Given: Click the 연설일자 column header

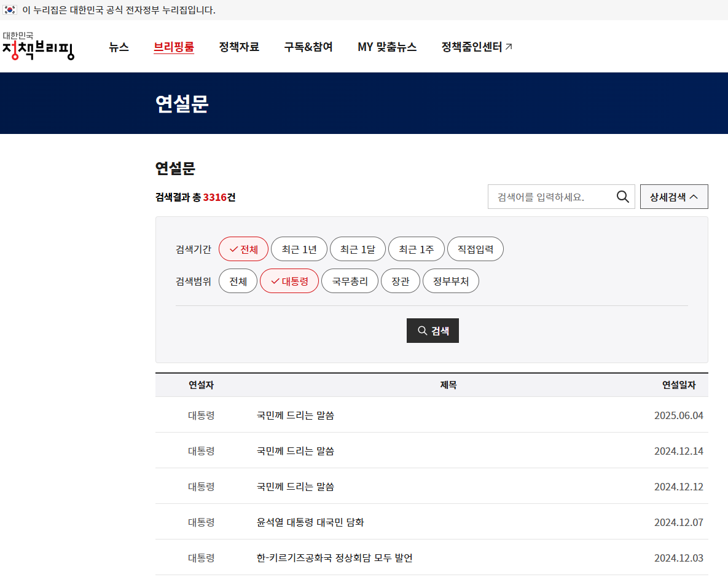Looking at the screenshot, I should tap(678, 385).
